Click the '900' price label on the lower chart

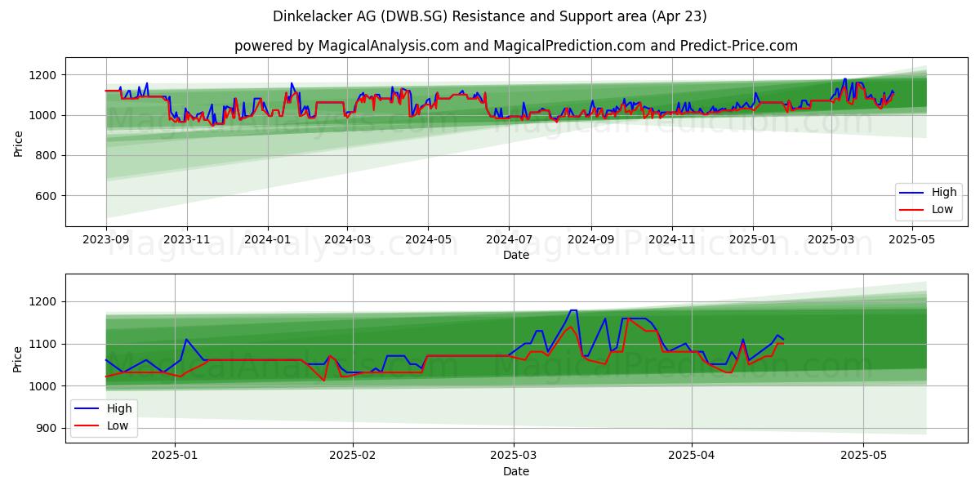point(48,428)
